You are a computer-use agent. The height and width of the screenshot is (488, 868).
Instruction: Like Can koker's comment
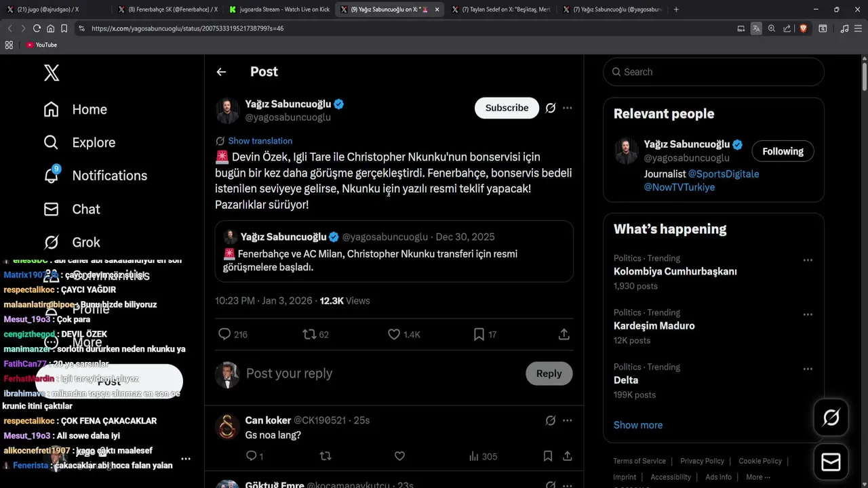(399, 456)
